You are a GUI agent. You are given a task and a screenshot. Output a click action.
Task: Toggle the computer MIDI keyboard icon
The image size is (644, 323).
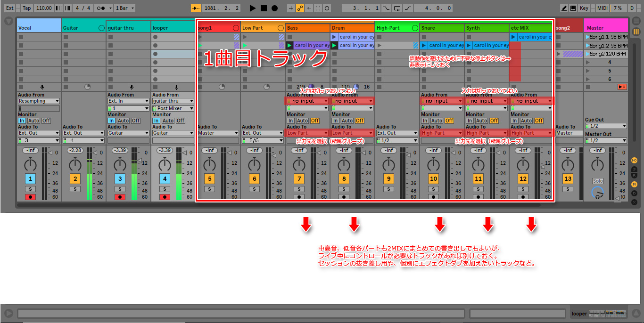tap(573, 8)
